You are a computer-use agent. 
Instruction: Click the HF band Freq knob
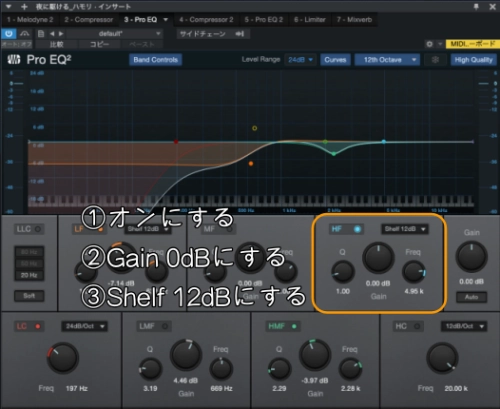point(414,272)
